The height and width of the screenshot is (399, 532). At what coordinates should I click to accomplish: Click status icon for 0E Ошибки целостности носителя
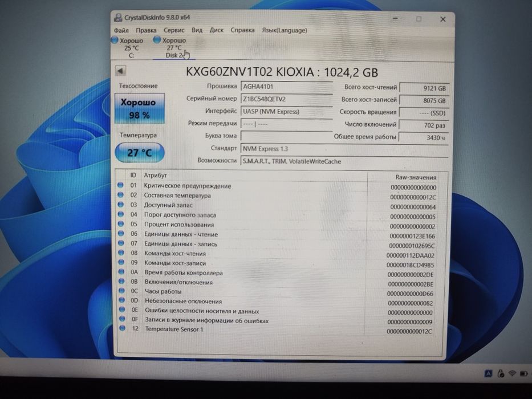click(x=122, y=310)
